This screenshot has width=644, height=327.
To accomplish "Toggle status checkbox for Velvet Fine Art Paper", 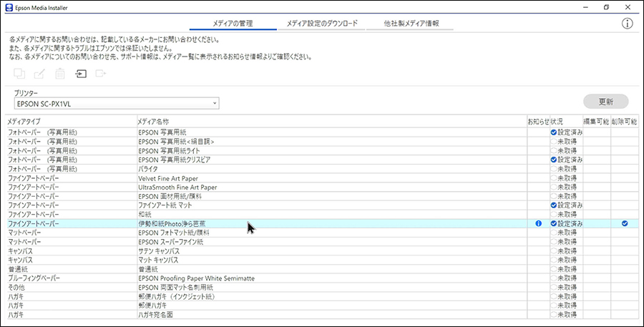I will coord(554,178).
